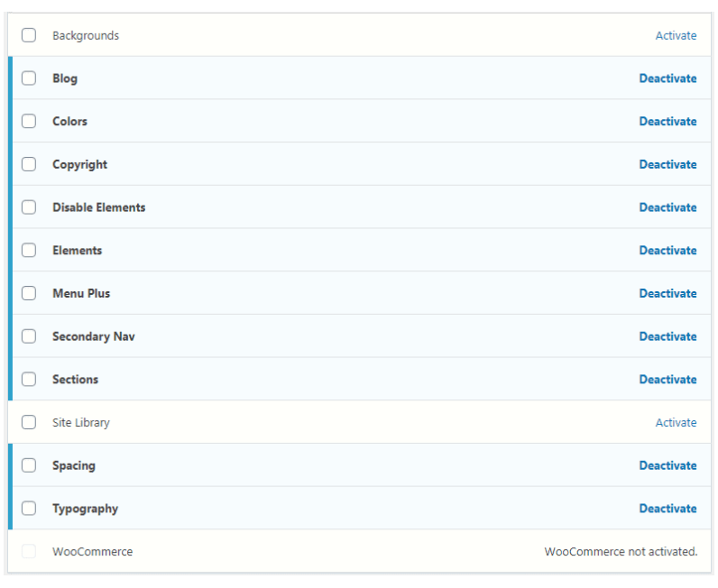Deactivate the Sections module
This screenshot has width=718, height=588.
point(668,380)
